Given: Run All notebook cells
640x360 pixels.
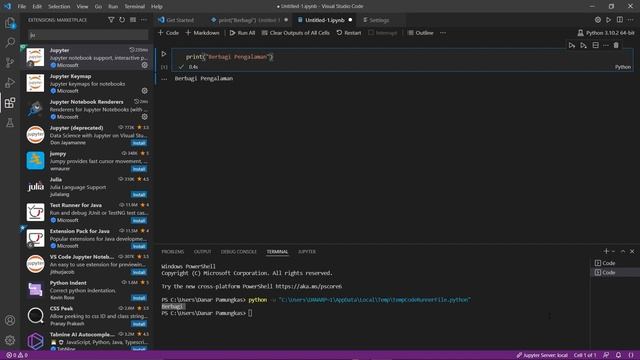Looking at the screenshot, I should 242,33.
